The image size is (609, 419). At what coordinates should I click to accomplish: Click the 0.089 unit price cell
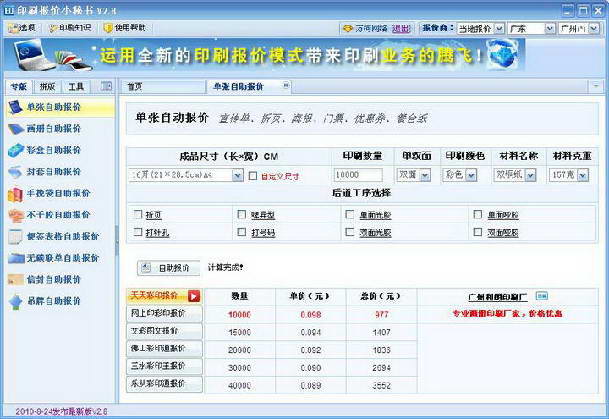311,386
